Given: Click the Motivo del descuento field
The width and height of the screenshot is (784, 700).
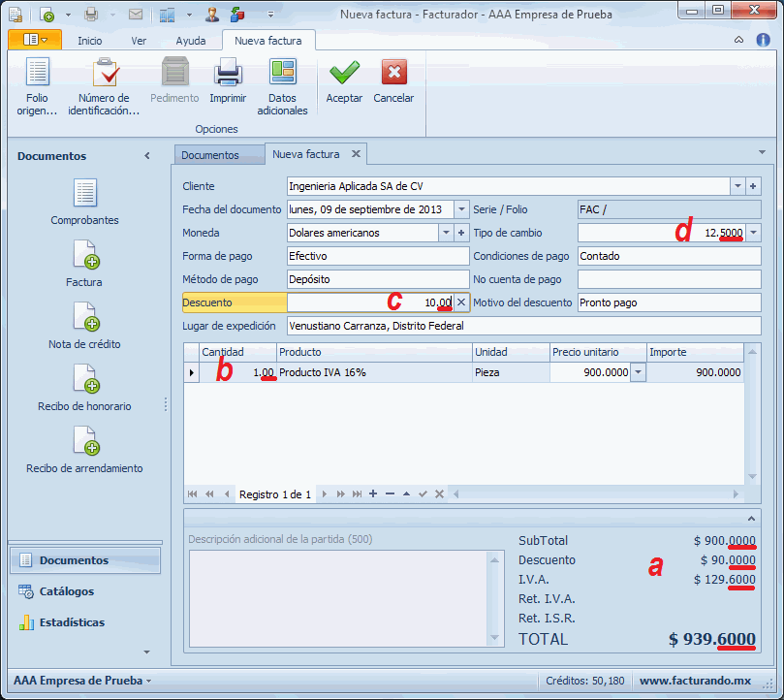Looking at the screenshot, I should tap(669, 302).
